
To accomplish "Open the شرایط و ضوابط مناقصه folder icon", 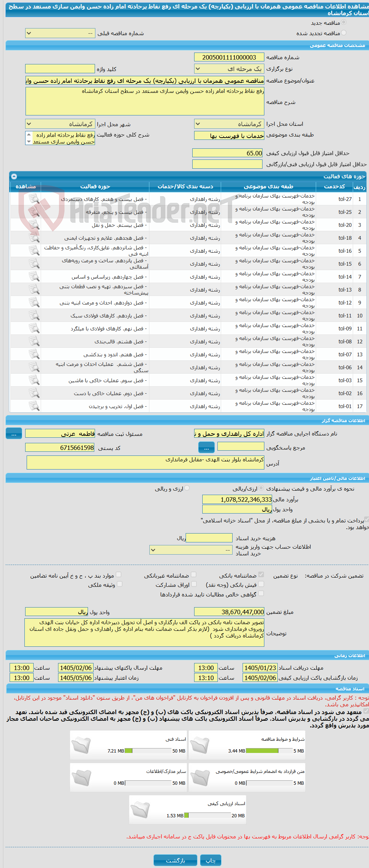I will (x=200, y=745).
